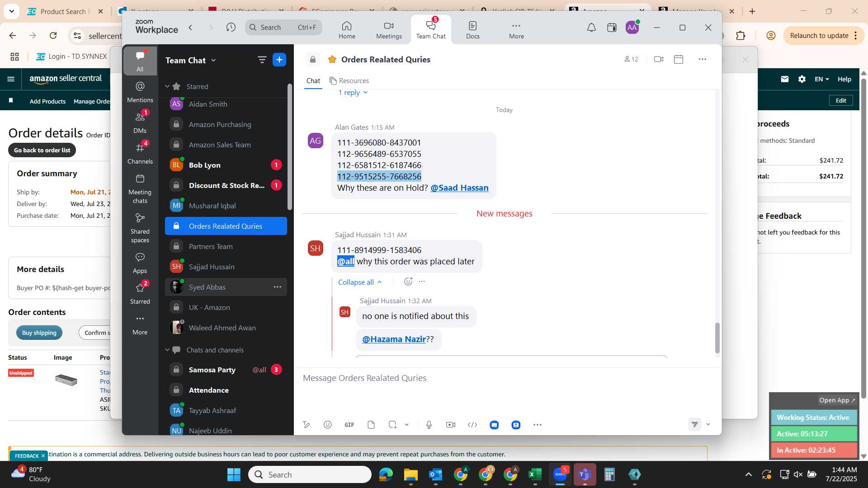The image size is (868, 488).
Task: Switch to the Resources tab
Action: click(349, 80)
